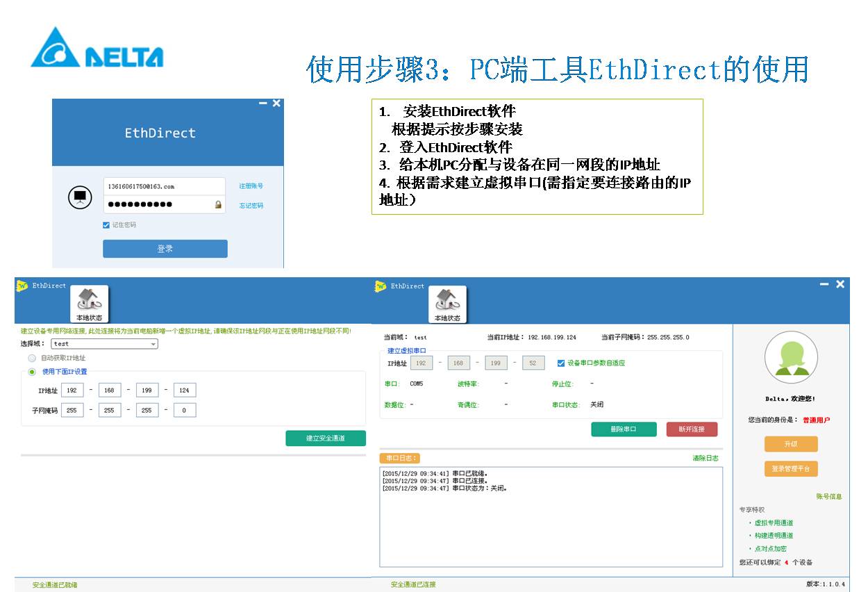
Task: Minimize the EthDirect login window
Action: pos(262,103)
